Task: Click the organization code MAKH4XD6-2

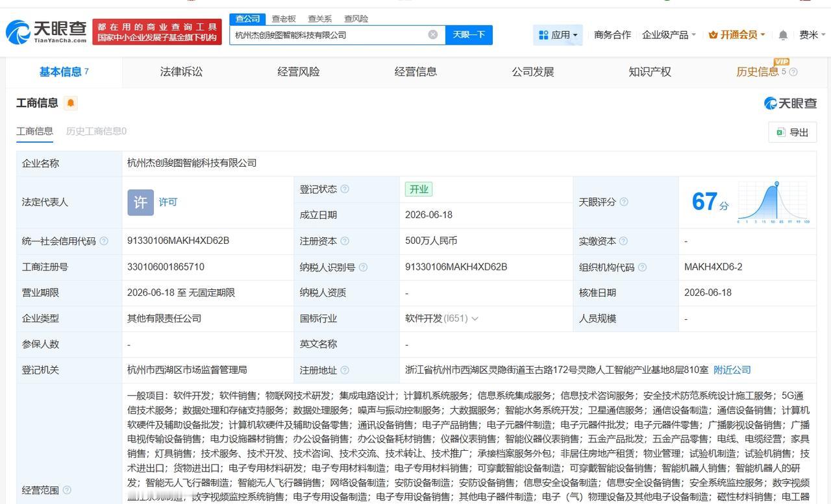Action: (713, 267)
